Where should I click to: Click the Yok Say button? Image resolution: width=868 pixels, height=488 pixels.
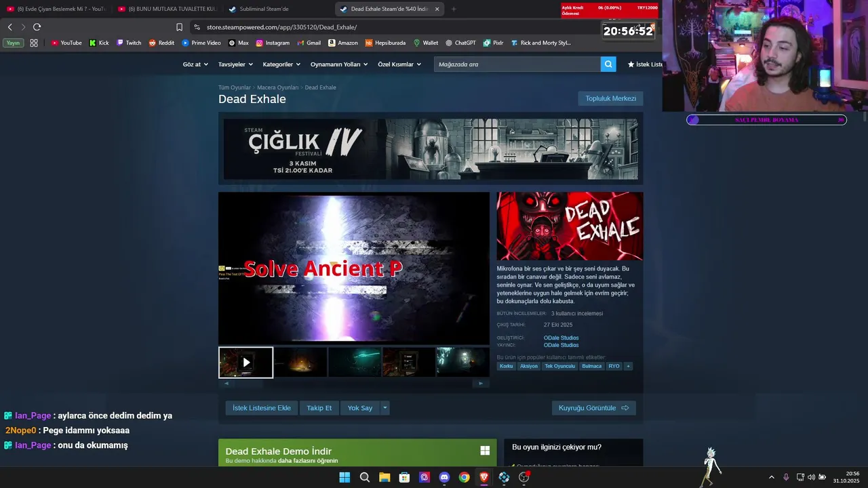pos(360,408)
